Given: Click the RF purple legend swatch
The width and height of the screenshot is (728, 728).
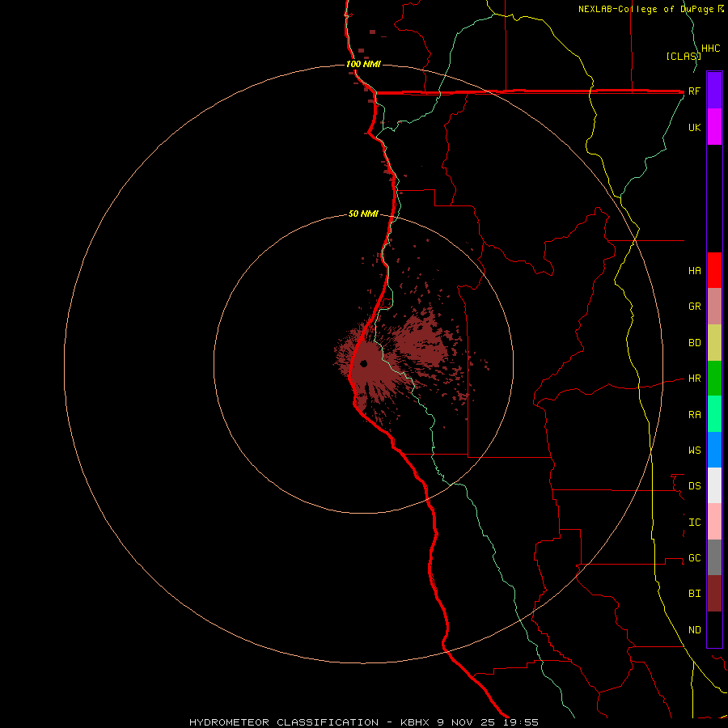Looking at the screenshot, I should (x=714, y=91).
